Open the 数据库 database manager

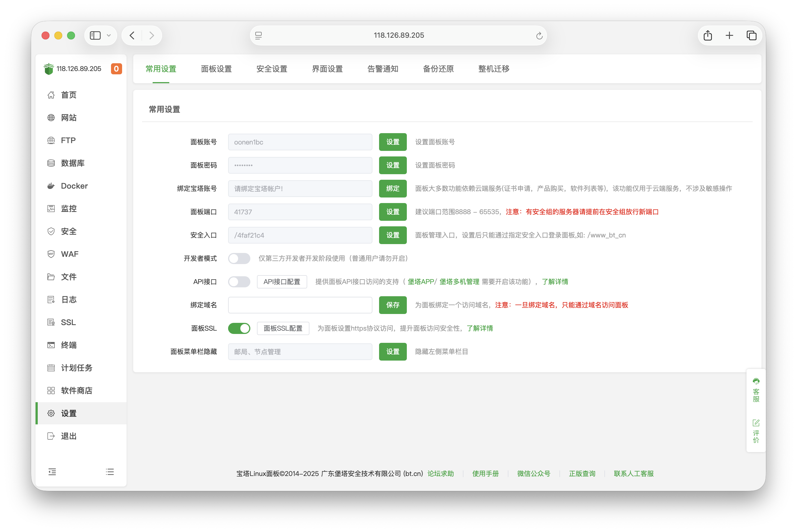point(72,163)
